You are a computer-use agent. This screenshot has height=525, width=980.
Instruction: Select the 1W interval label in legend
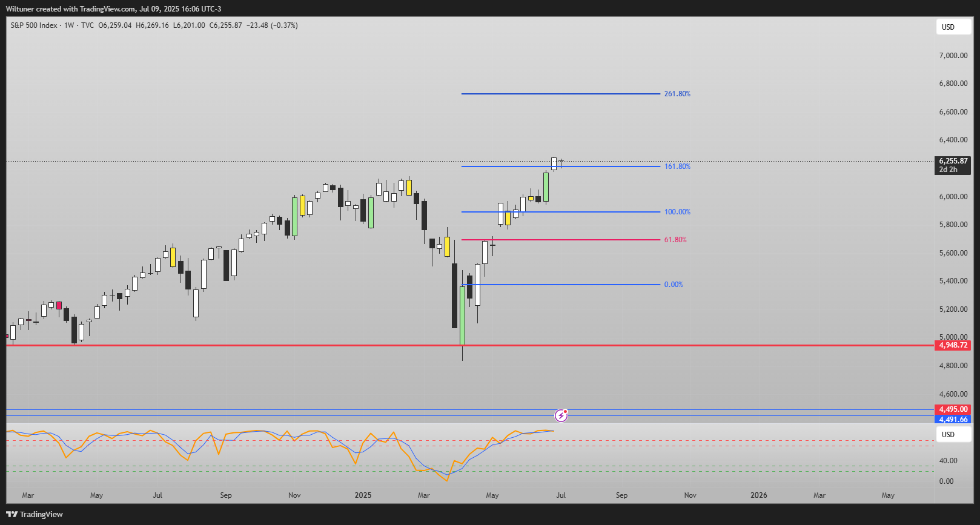coord(69,25)
